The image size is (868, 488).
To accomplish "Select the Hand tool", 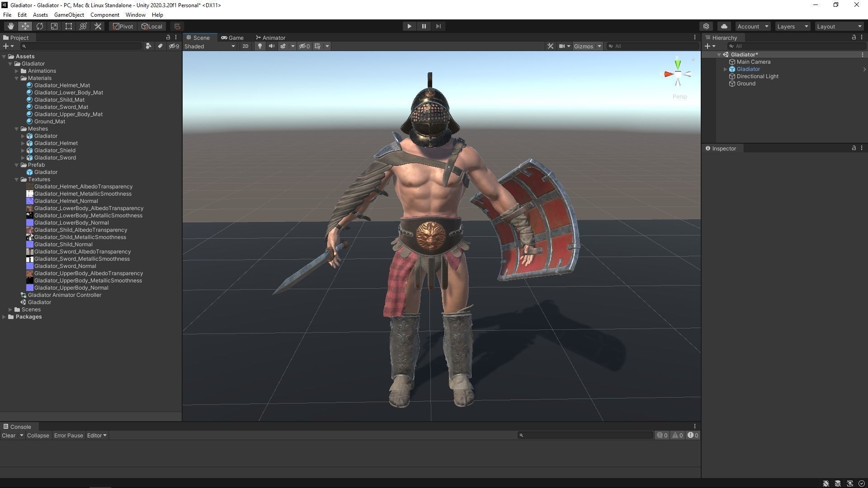I will [10, 26].
